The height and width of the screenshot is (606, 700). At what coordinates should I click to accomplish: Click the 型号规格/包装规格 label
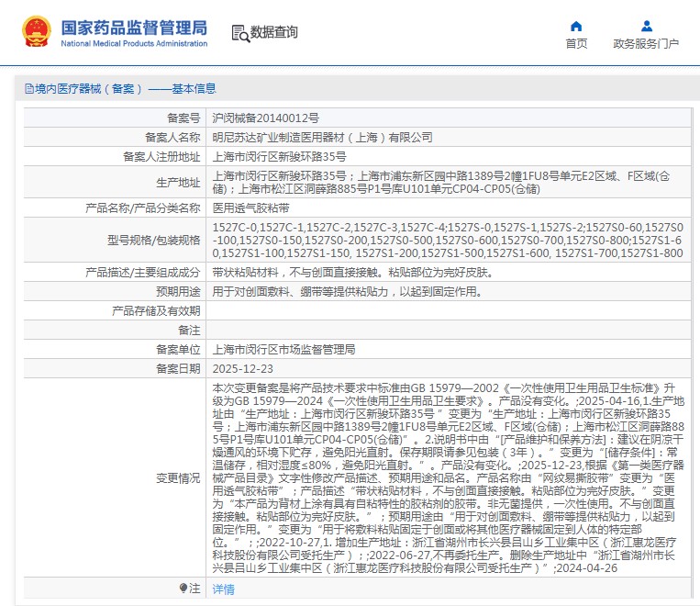[x=153, y=240]
